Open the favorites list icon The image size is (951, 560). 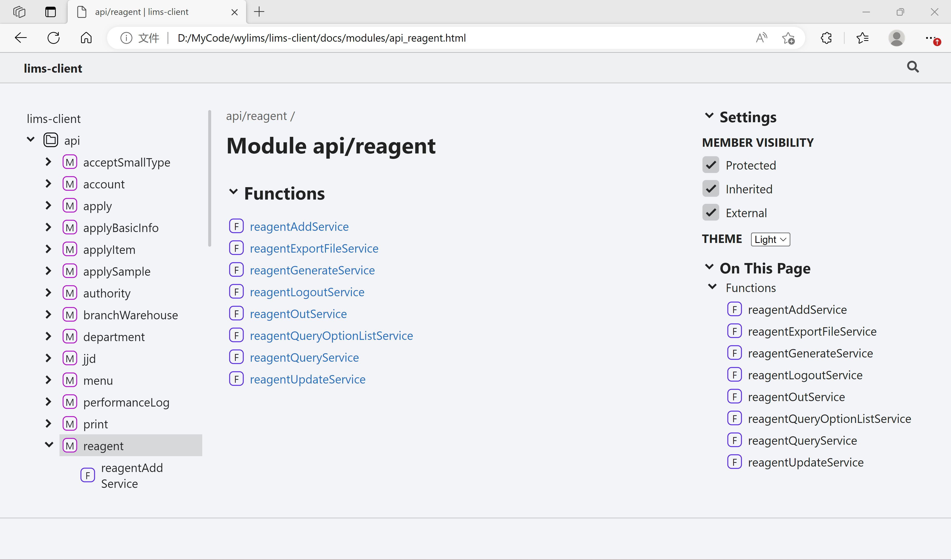862,38
